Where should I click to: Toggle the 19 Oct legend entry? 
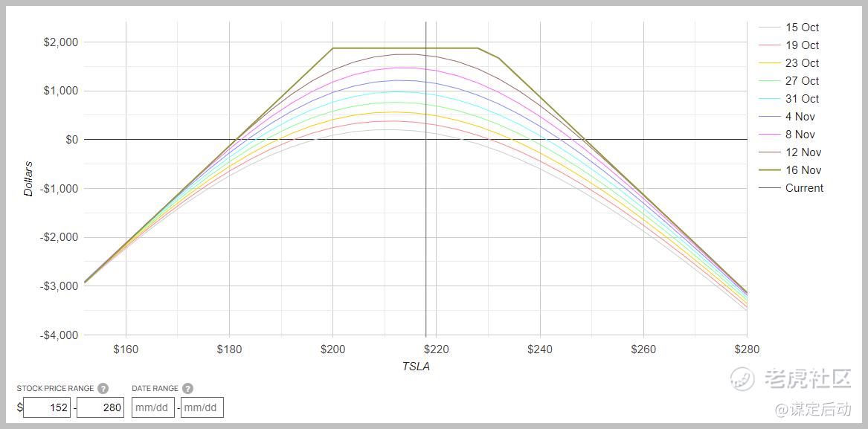(789, 45)
